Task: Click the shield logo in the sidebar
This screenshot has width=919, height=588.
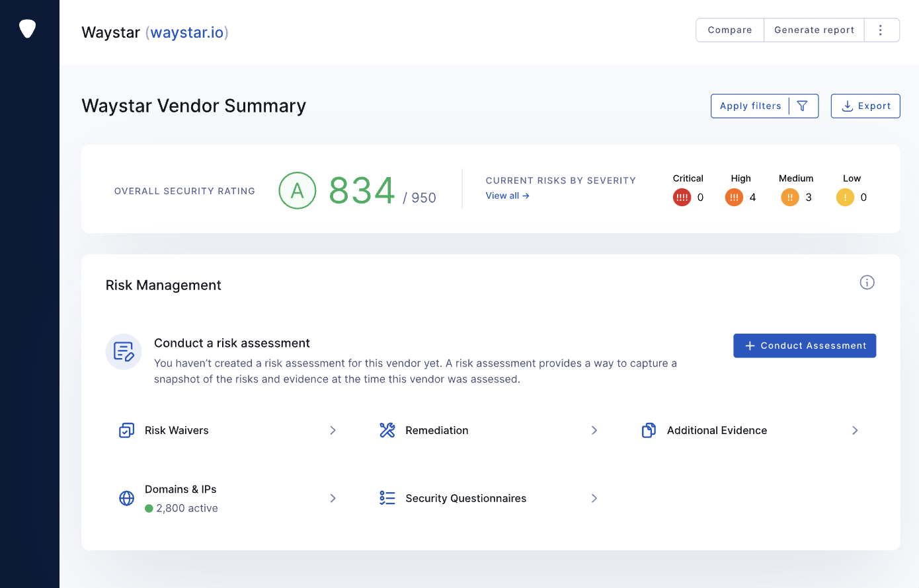Action: tap(27, 28)
